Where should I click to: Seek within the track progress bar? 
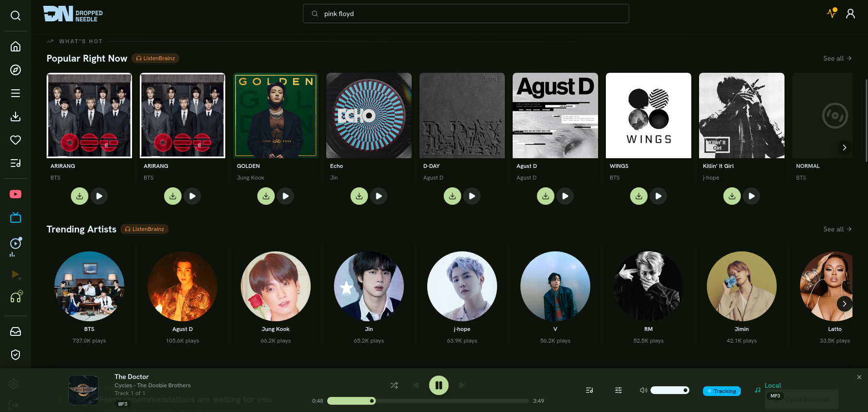(428, 401)
